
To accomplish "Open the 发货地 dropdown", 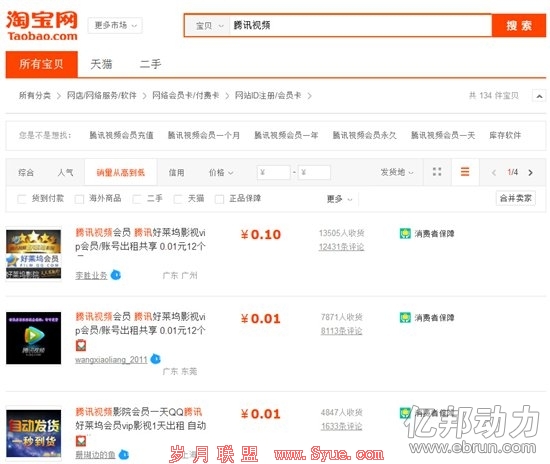I will 397,172.
